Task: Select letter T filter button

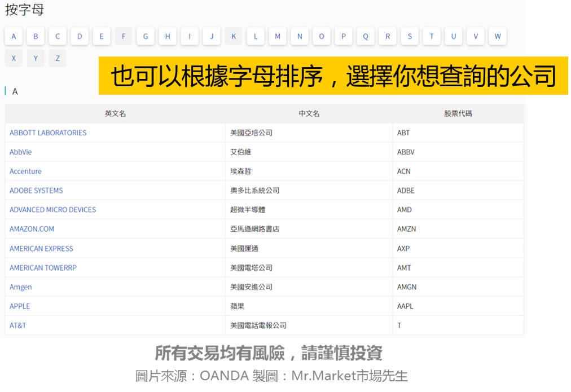Action: [x=432, y=36]
